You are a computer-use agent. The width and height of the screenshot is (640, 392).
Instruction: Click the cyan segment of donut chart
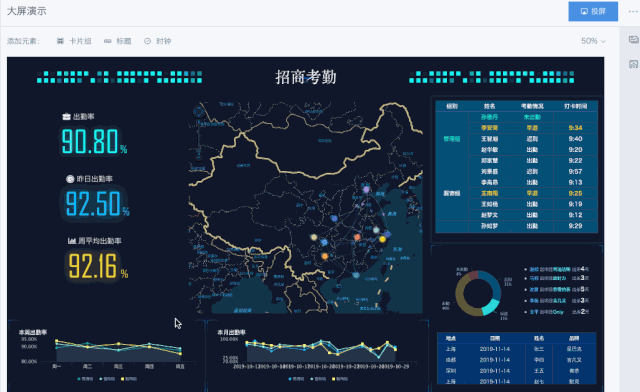pos(491,307)
